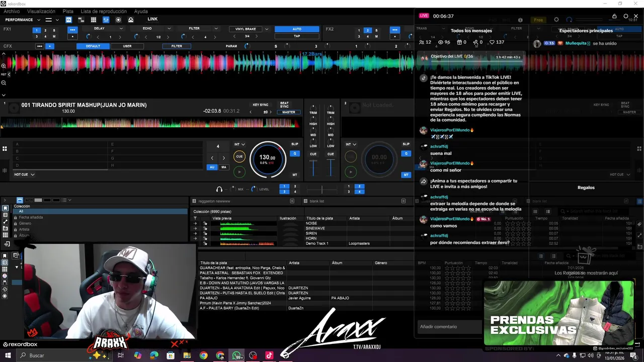The width and height of the screenshot is (644, 362).
Task: Open the deck layout dropdown next to PERFORMANCE
Action: [x=52, y=20]
